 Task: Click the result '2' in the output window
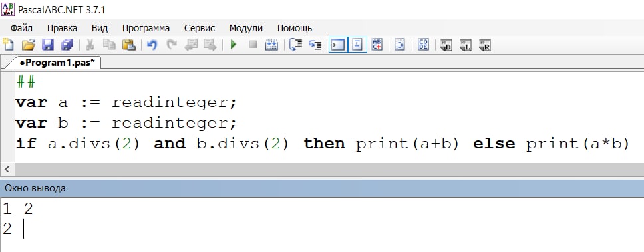tap(7, 229)
